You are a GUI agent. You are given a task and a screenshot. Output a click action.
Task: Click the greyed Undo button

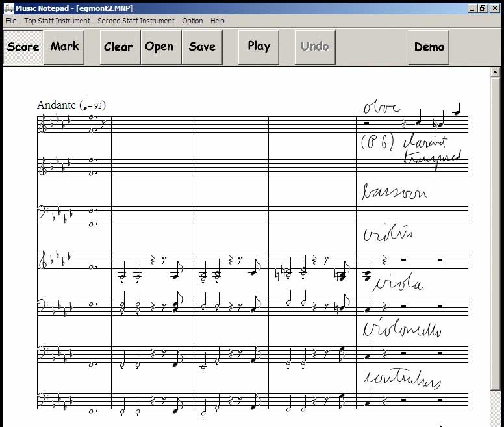point(315,47)
